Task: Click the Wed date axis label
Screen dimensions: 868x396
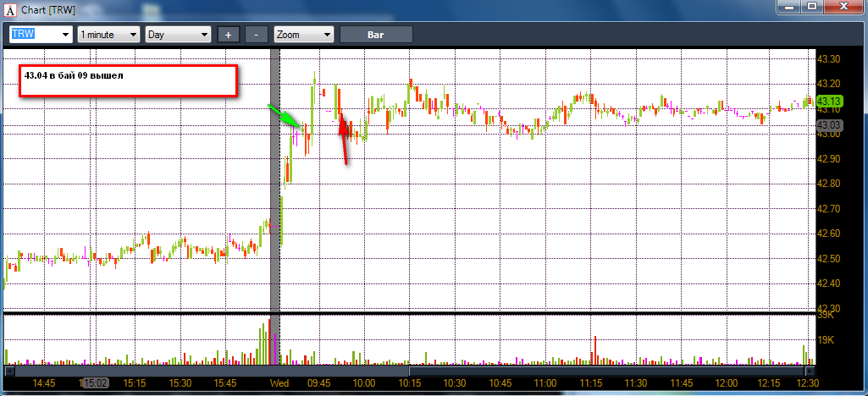Action: [279, 382]
